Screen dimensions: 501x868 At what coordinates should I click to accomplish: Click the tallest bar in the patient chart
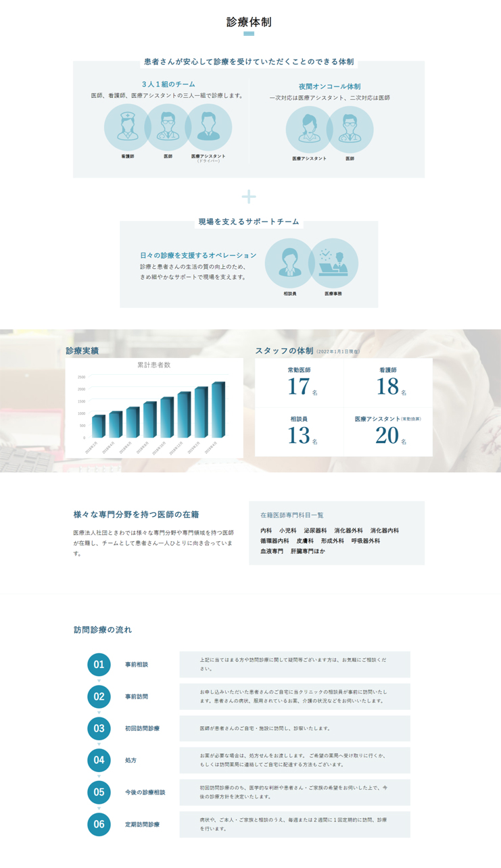217,410
